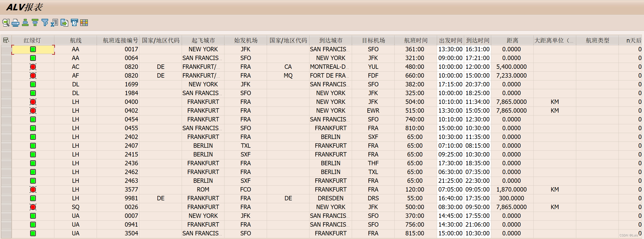Click red light for flight AF 0820

click(x=33, y=76)
